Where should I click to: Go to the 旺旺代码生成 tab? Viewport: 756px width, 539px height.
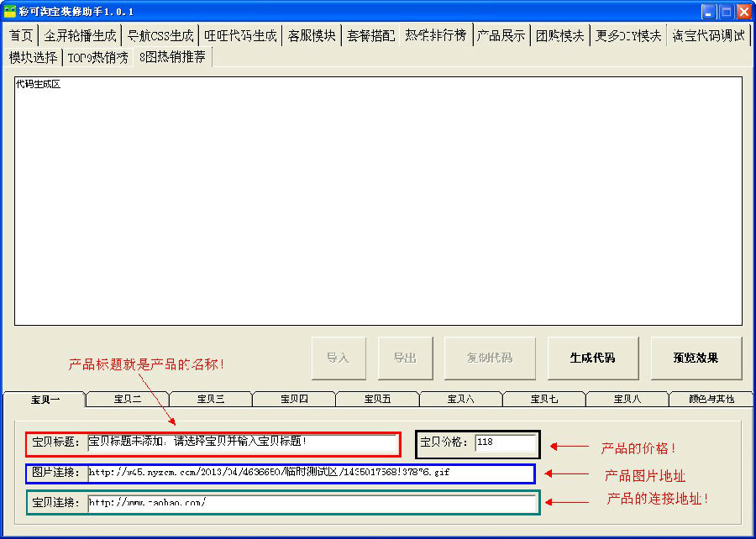[240, 35]
